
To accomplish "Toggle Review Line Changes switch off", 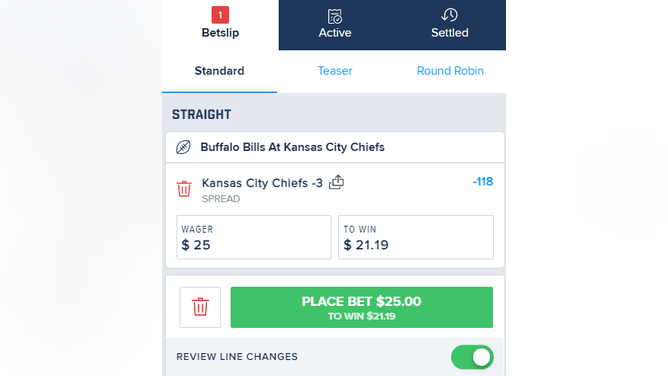I will pos(472,357).
